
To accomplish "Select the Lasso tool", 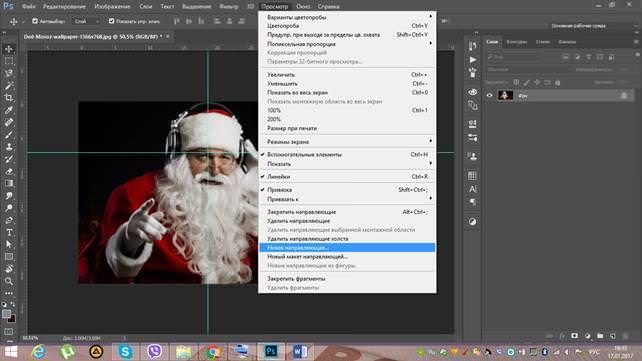I will (x=9, y=74).
